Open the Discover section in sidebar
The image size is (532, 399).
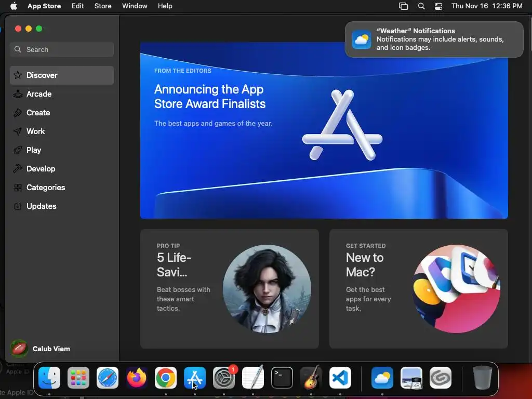(x=62, y=75)
